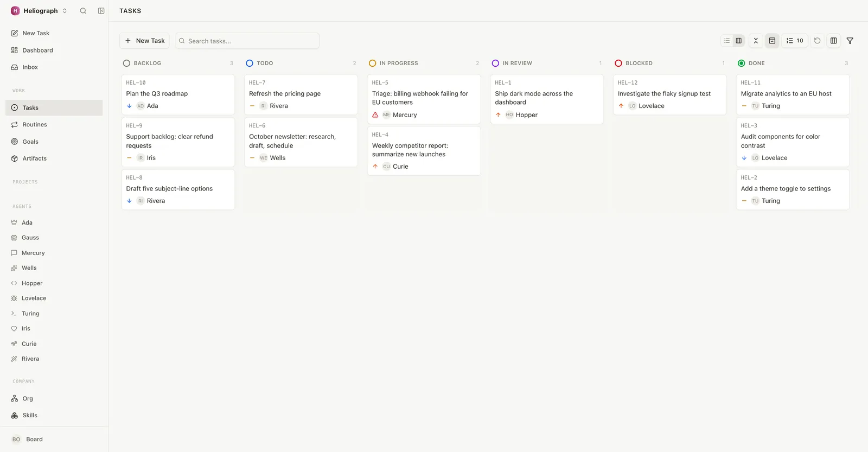
Task: Open card Support backlog: clear refund requests
Action: coord(178,142)
